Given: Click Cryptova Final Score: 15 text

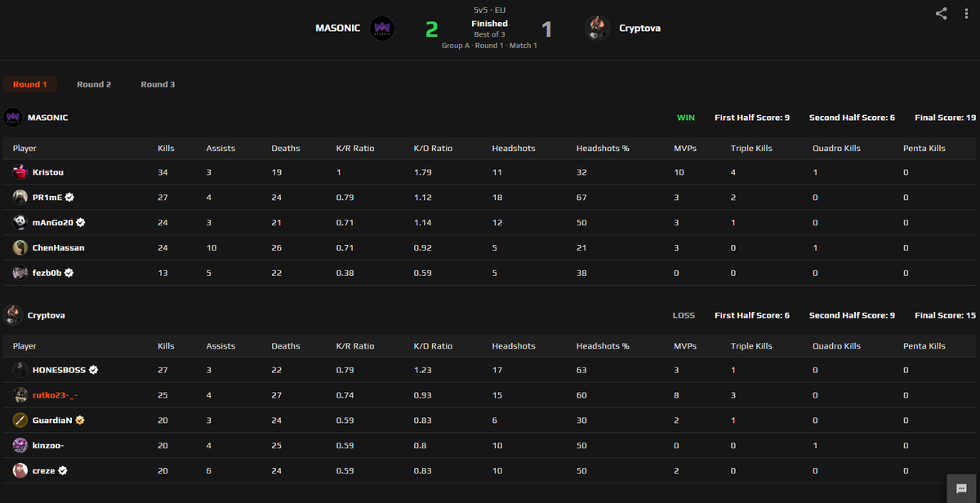Looking at the screenshot, I should pos(946,314).
